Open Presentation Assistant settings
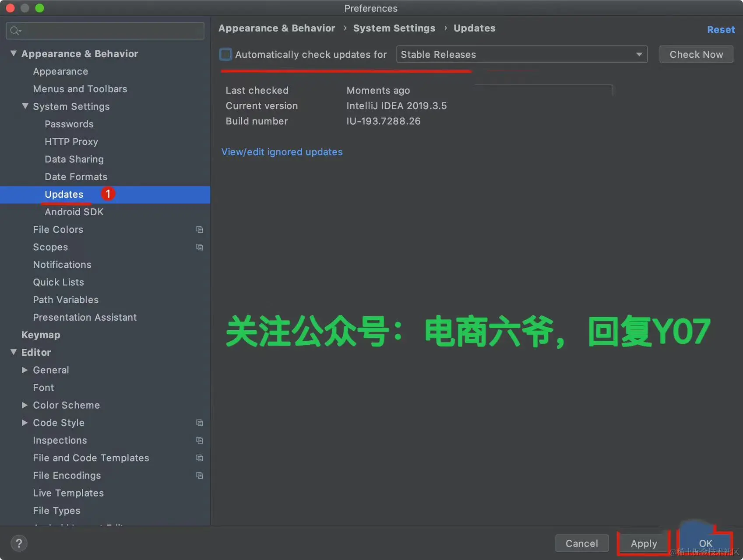 click(x=85, y=317)
